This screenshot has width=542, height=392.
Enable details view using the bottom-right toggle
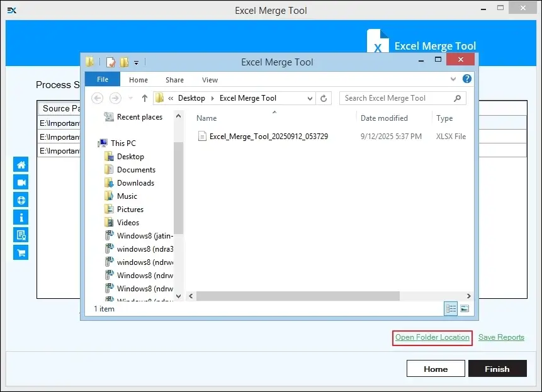coord(451,308)
